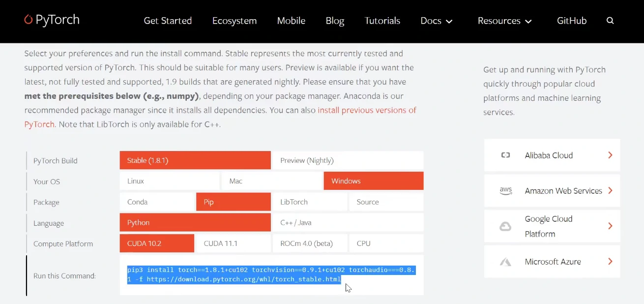644x304 pixels.
Task: Select the Conda package option
Action: pos(157,202)
